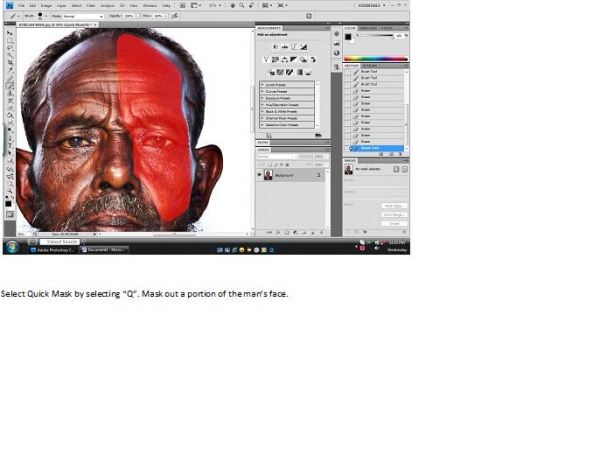This screenshot has height=463, width=600.
Task: Click the taskbar clock
Action: [x=397, y=246]
